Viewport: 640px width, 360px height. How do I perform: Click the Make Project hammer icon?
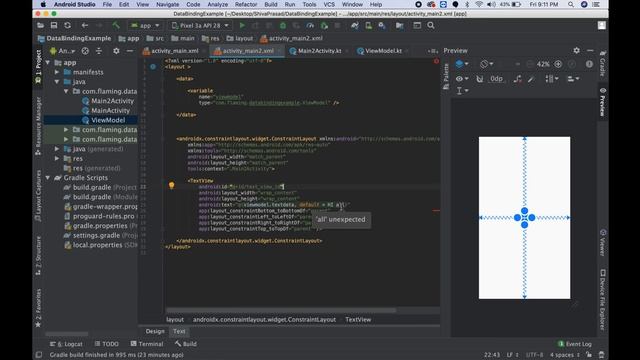tap(116, 25)
